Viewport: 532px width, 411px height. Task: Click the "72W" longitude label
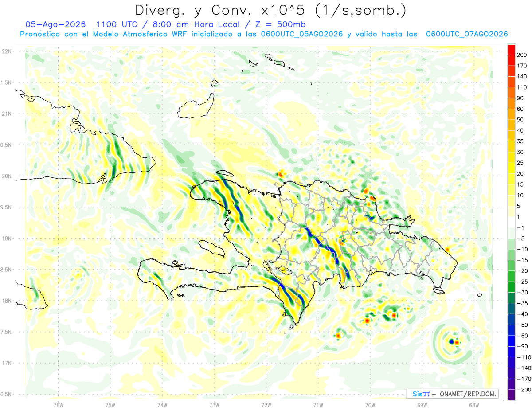[x=266, y=405]
